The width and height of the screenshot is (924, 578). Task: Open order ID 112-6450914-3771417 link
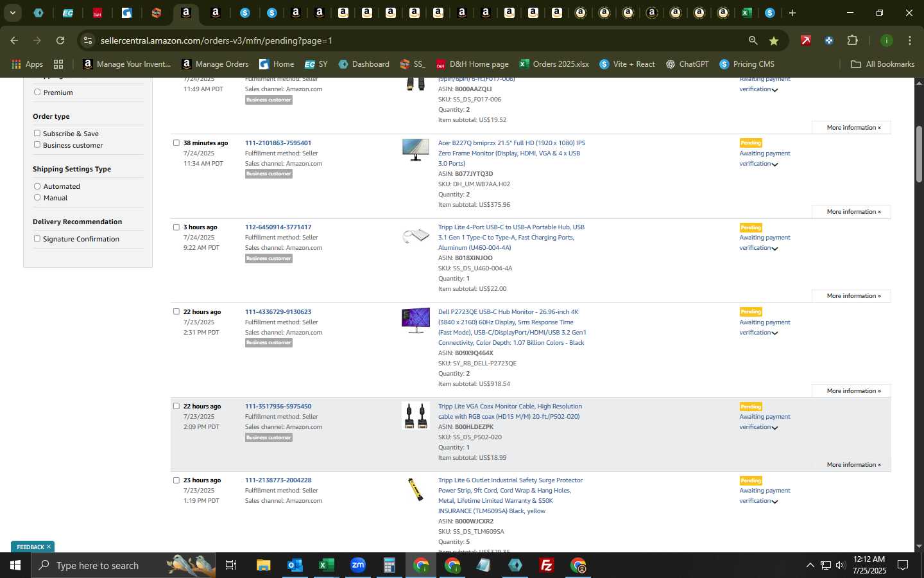(x=278, y=227)
